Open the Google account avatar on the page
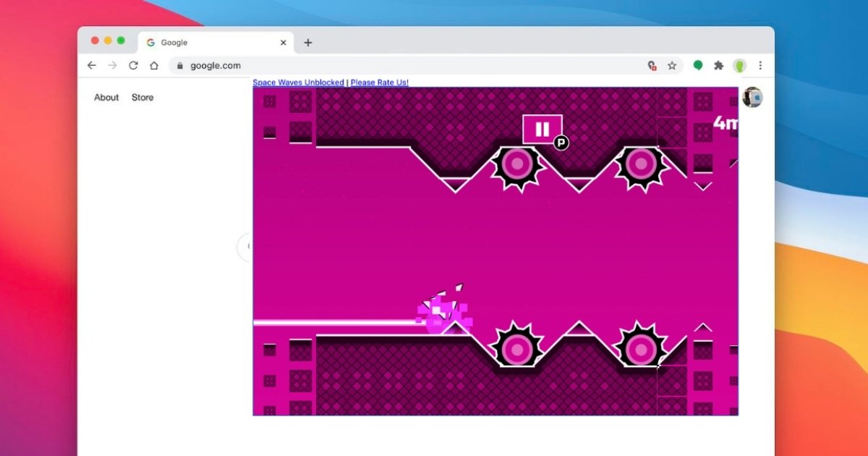This screenshot has width=868, height=456. 752,97
